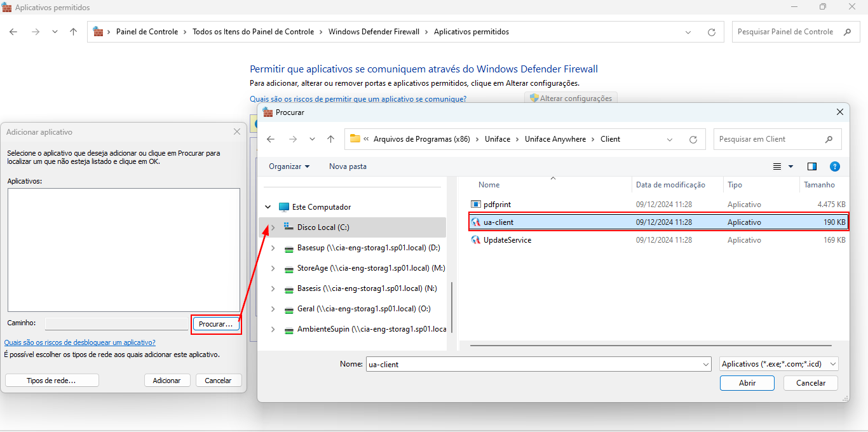The image size is (868, 432).
Task: Go up one folder in Procurar dialog
Action: (x=330, y=139)
